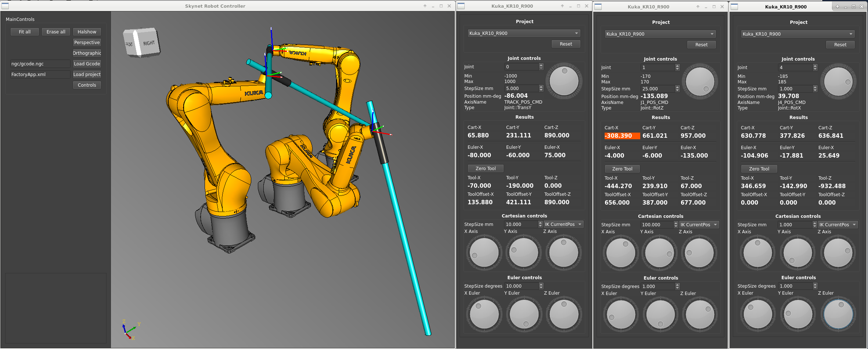The image size is (868, 349).
Task: Click Reset in the Joint 1 Kuka panel
Action: click(x=701, y=45)
